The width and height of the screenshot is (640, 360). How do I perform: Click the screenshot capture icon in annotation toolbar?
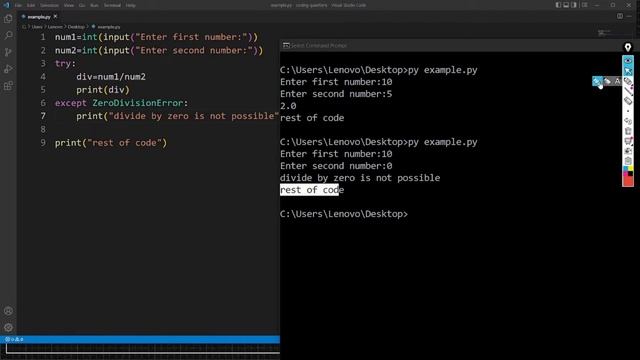click(x=628, y=151)
